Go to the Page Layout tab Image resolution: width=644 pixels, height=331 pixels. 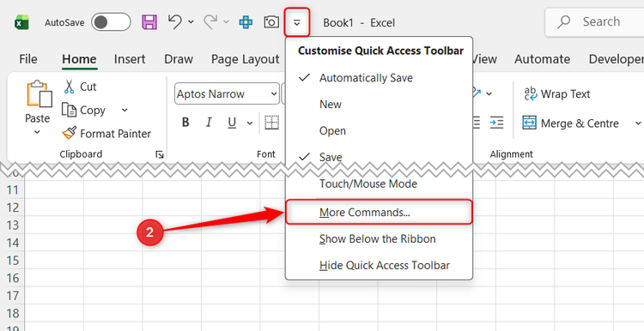[x=246, y=59]
